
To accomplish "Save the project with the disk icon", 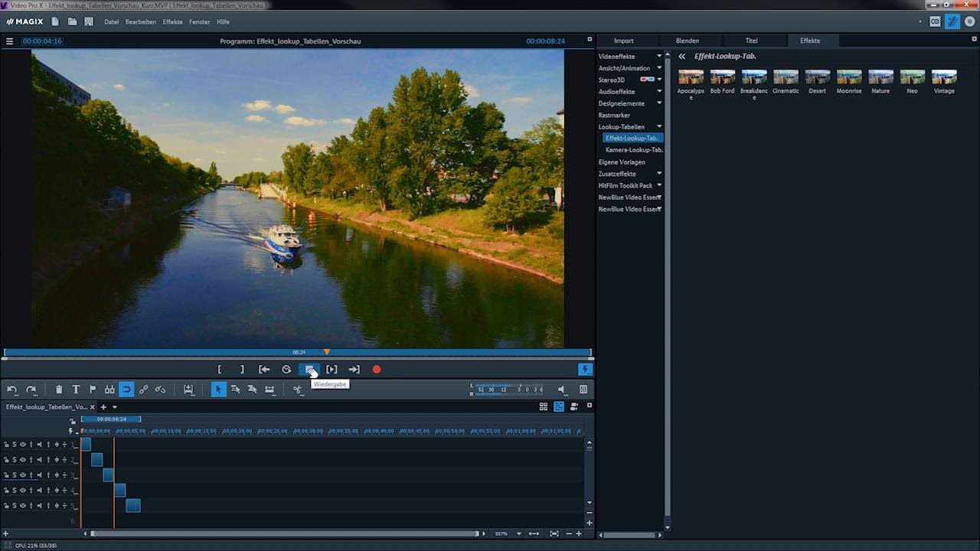I will coord(89,21).
